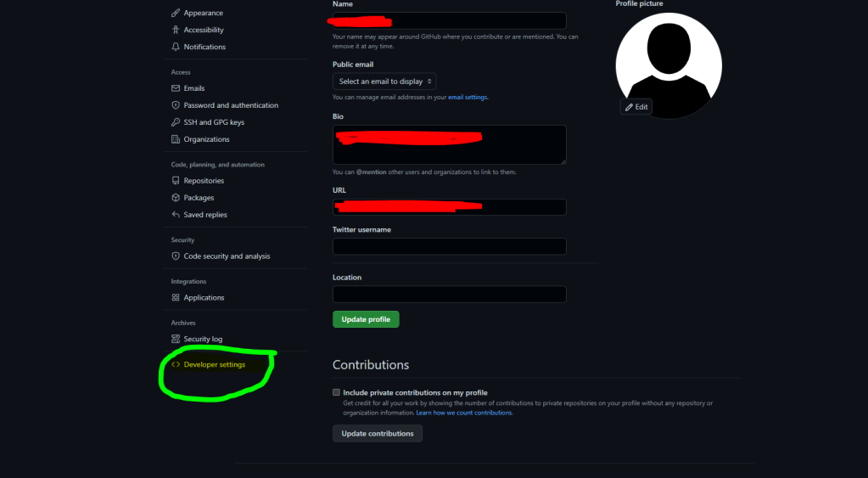This screenshot has height=478, width=868.
Task: Click the green Update profile button
Action: [x=366, y=319]
